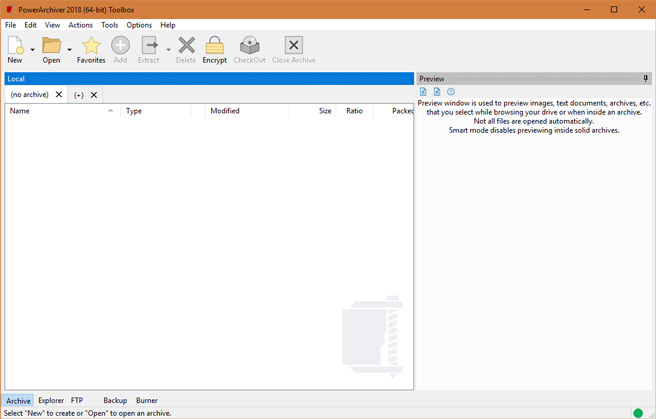Click the first document icon in Preview panel

point(423,92)
